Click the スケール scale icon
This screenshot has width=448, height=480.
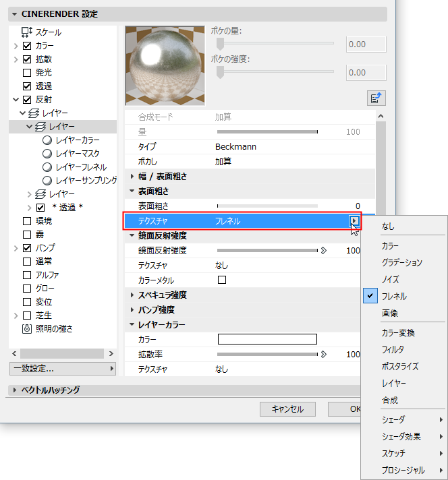(x=27, y=32)
